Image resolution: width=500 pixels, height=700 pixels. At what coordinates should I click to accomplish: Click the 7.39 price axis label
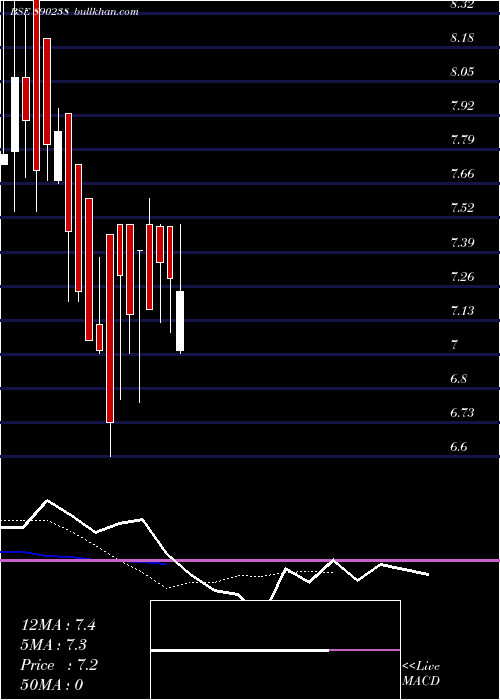point(462,242)
